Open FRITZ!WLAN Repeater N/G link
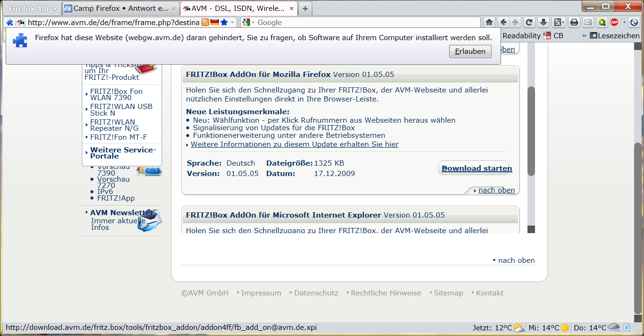This screenshot has width=644, height=336. pos(114,125)
